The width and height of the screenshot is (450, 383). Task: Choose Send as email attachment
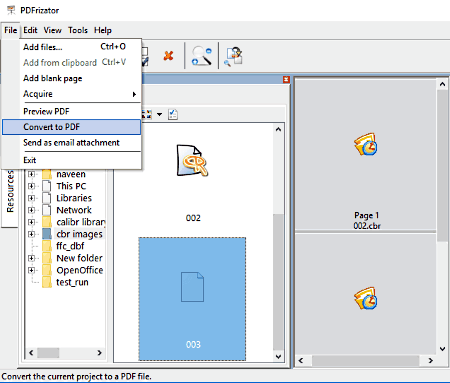point(72,143)
